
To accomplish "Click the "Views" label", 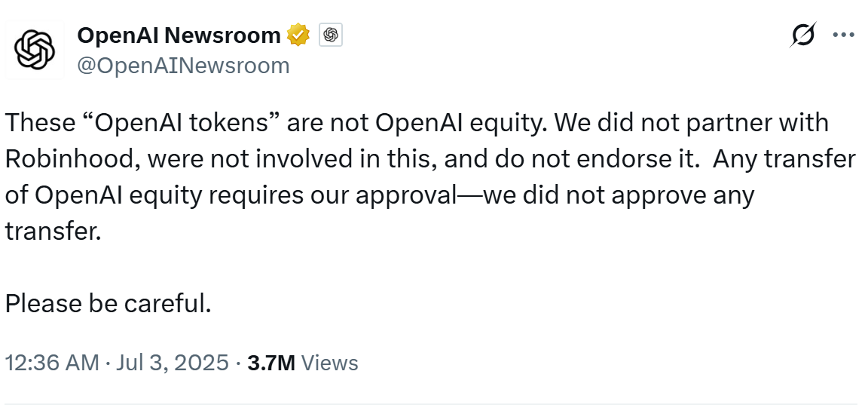I will coord(329,363).
